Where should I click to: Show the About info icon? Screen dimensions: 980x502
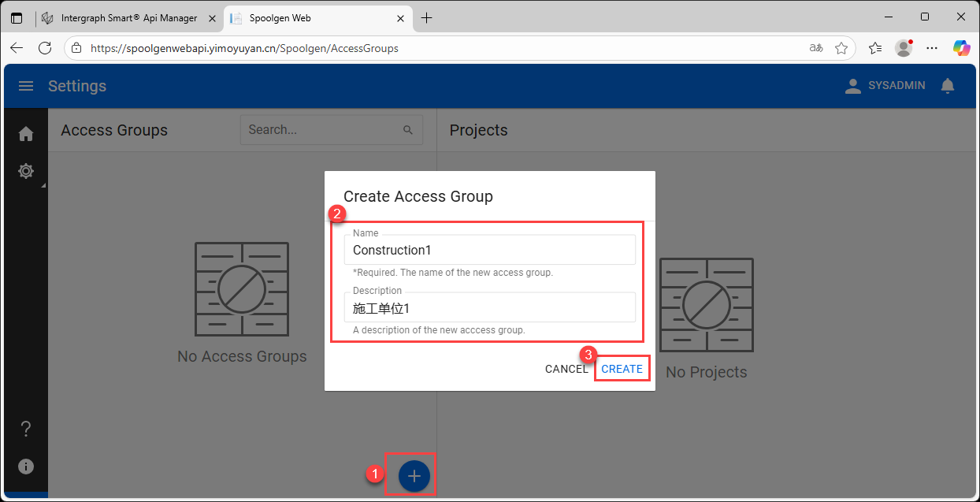(26, 467)
